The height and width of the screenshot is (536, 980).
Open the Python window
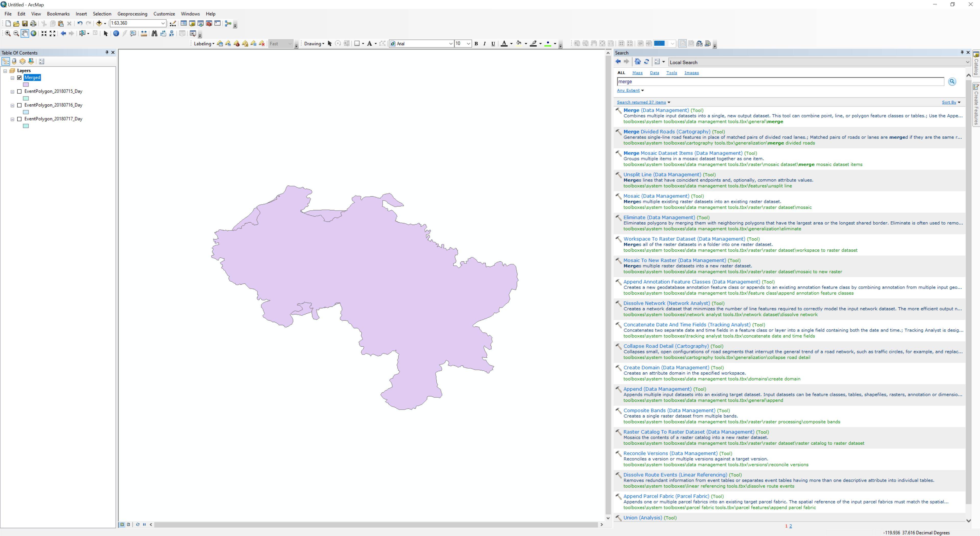pos(218,23)
